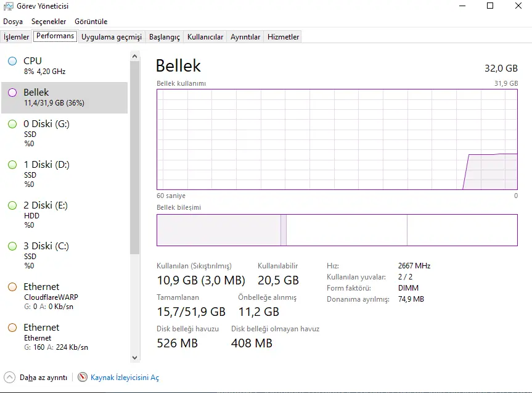Open the Görüntüle menu
Screen dimensions: 532x393
91,22
